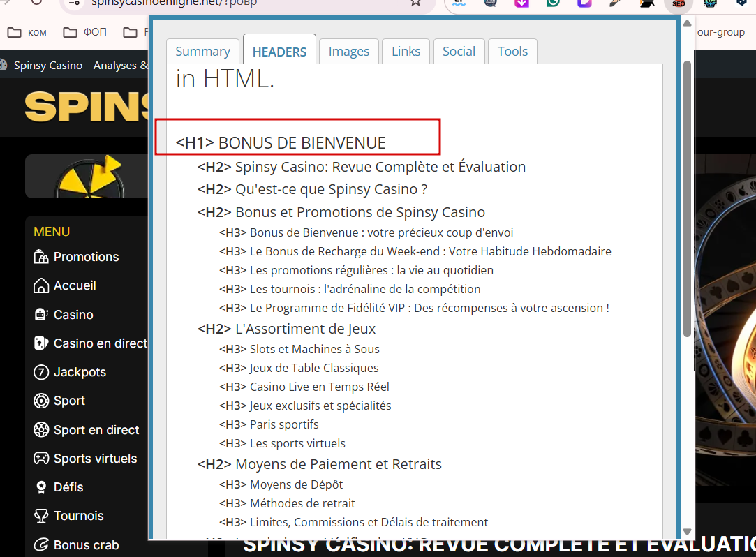The image size is (756, 557).
Task: Click the yellow wheel banner thumbnail
Action: click(x=87, y=177)
